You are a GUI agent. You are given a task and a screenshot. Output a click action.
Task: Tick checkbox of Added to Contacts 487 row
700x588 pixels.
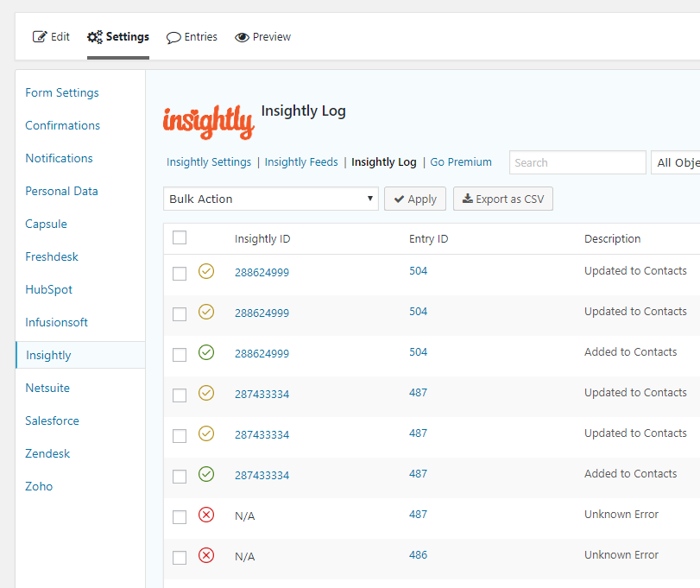(180, 477)
